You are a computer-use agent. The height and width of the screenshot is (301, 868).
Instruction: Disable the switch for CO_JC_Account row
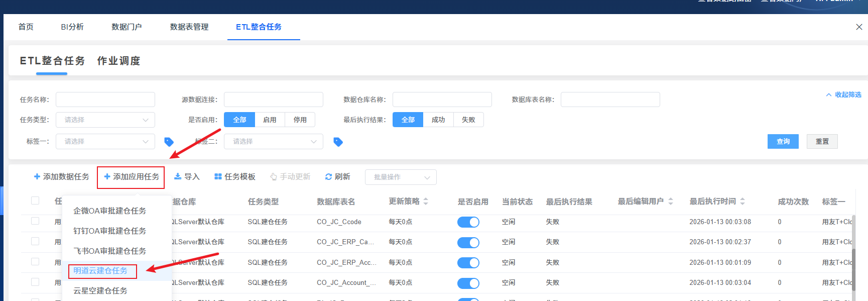click(468, 283)
